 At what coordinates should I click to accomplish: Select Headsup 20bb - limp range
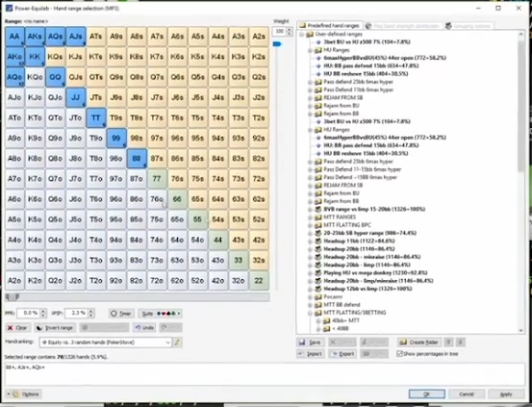click(367, 265)
